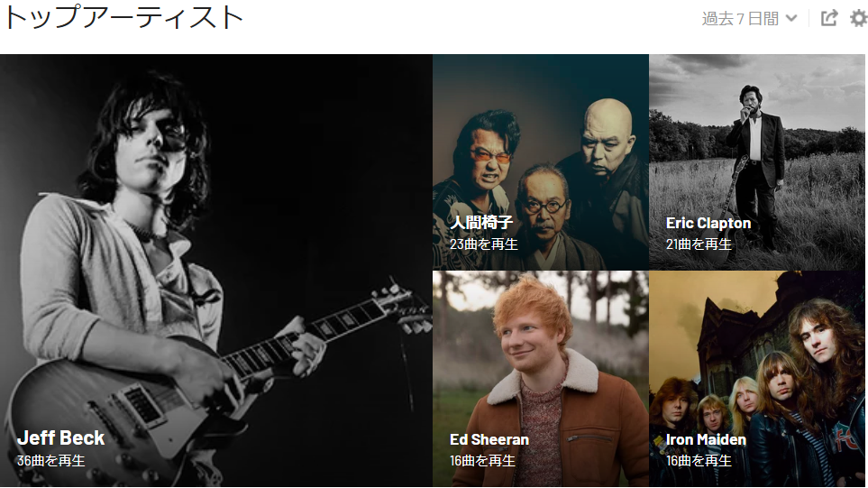Click the 21曲を再生 play count
Screen dimensions: 868x488
click(699, 244)
